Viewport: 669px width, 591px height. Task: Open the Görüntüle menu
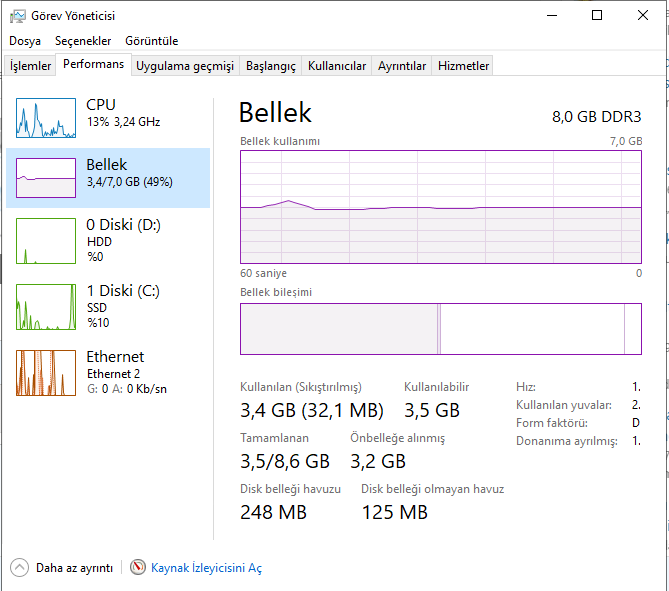[x=152, y=41]
